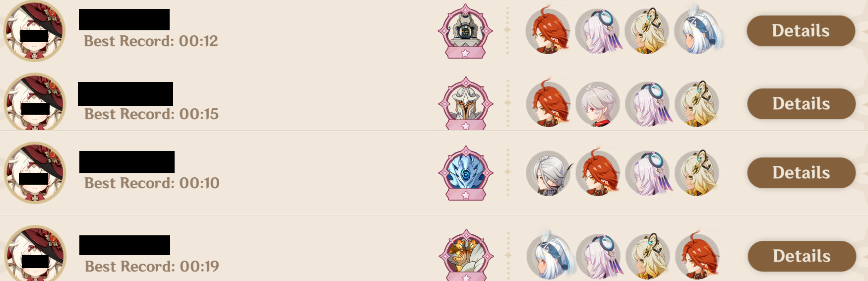Select lavender-haired character in second row

tap(648, 104)
